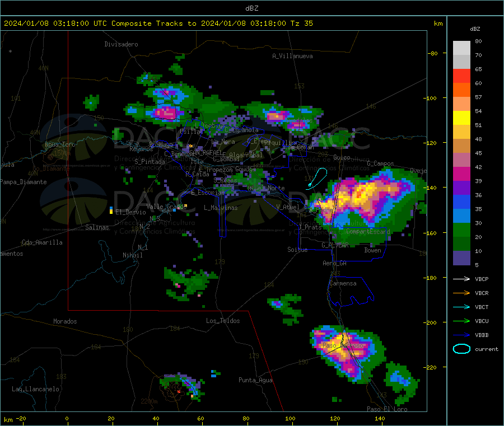
Task: Click the red 60-65 dBZ color swatch
Action: pyautogui.click(x=461, y=76)
